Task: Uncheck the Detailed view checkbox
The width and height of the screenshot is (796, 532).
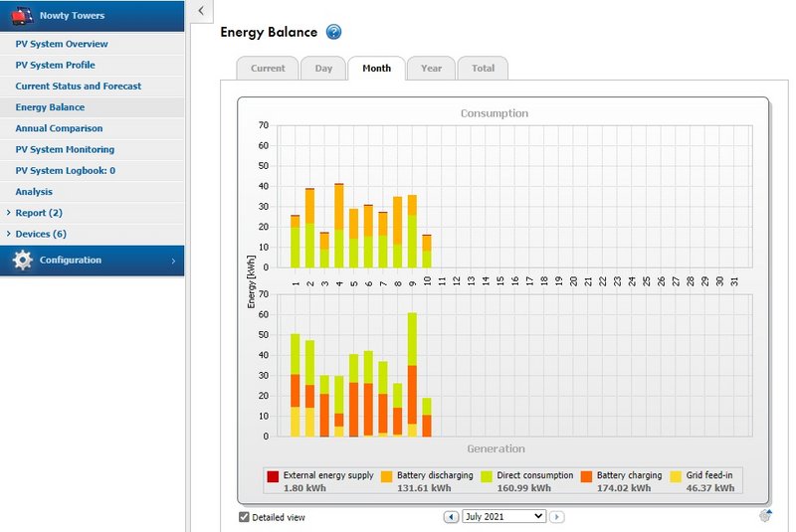Action: (x=244, y=517)
